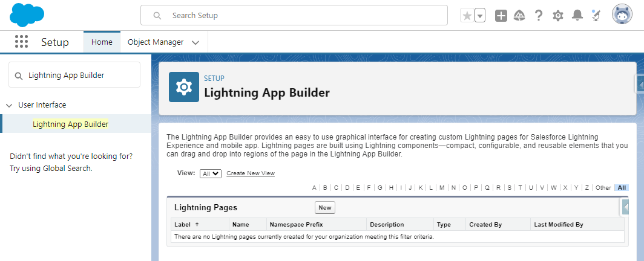This screenshot has height=261, width=644.
Task: Filter list by letter C
Action: pos(336,188)
